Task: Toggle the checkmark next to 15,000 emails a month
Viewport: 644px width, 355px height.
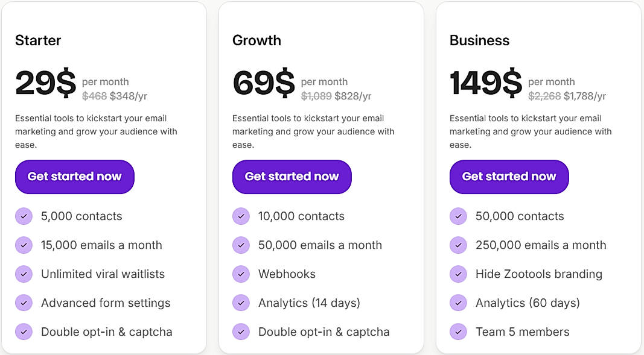Action: [x=24, y=245]
